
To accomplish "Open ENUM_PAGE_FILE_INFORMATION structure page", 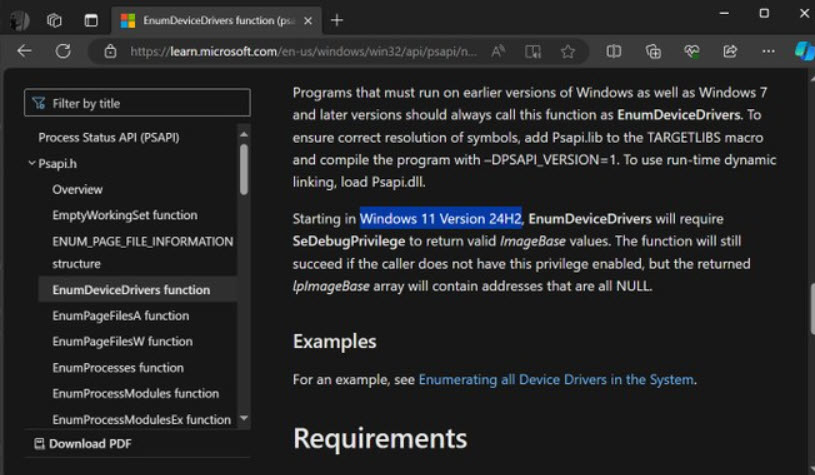I will click(142, 253).
